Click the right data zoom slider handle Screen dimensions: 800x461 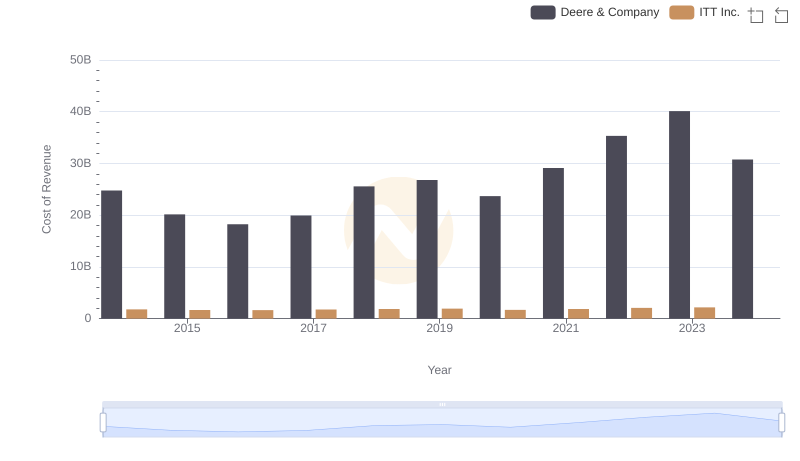(782, 423)
